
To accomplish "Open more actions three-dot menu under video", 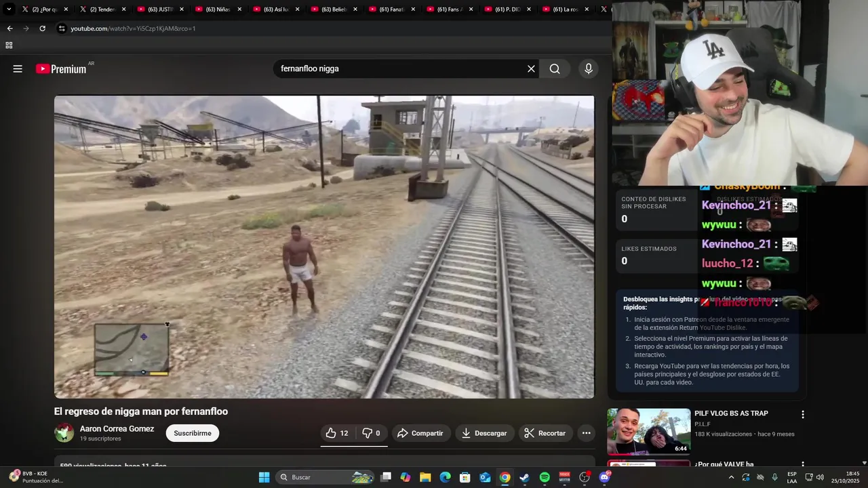I will (586, 433).
